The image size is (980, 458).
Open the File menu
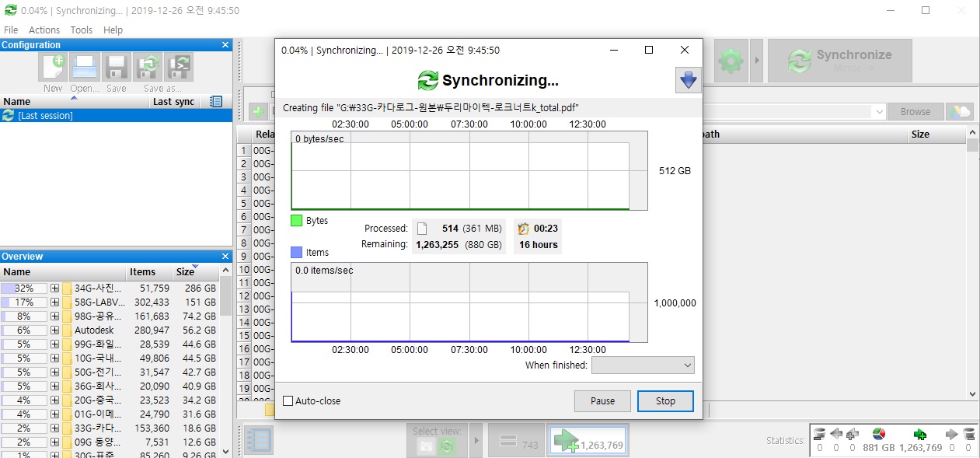[11, 30]
